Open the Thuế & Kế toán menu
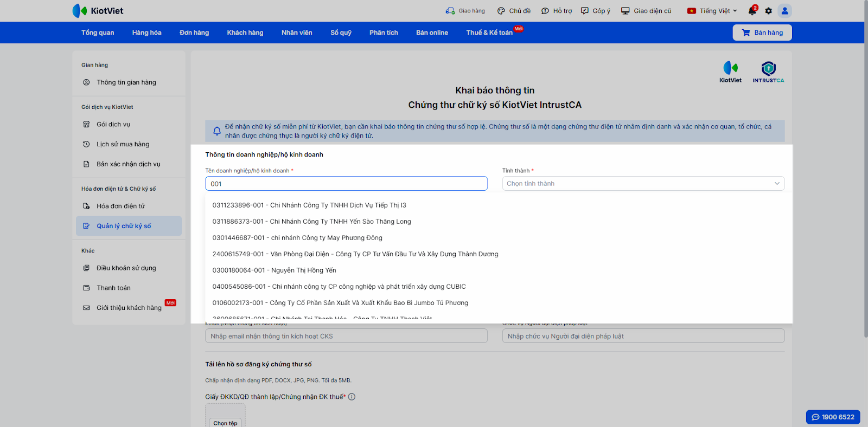 pos(489,33)
